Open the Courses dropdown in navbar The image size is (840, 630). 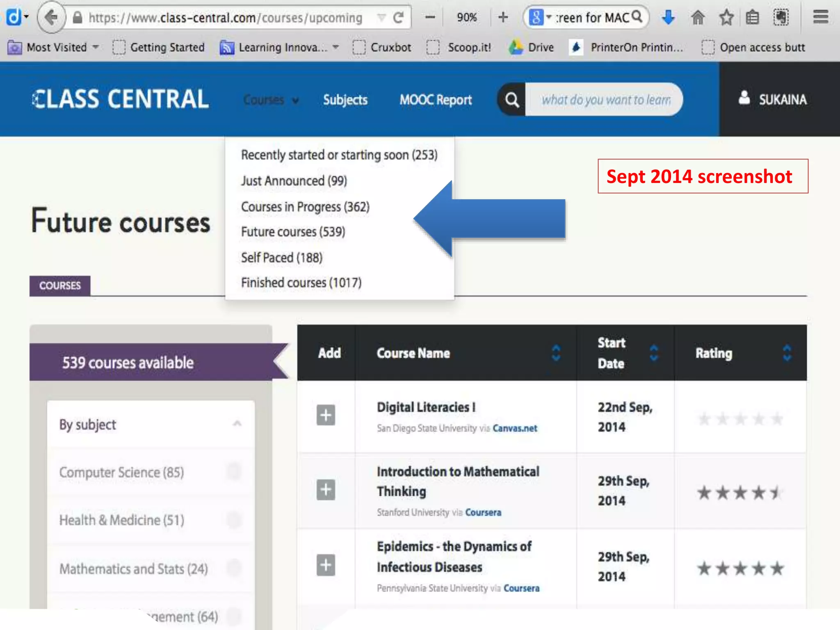click(x=271, y=100)
